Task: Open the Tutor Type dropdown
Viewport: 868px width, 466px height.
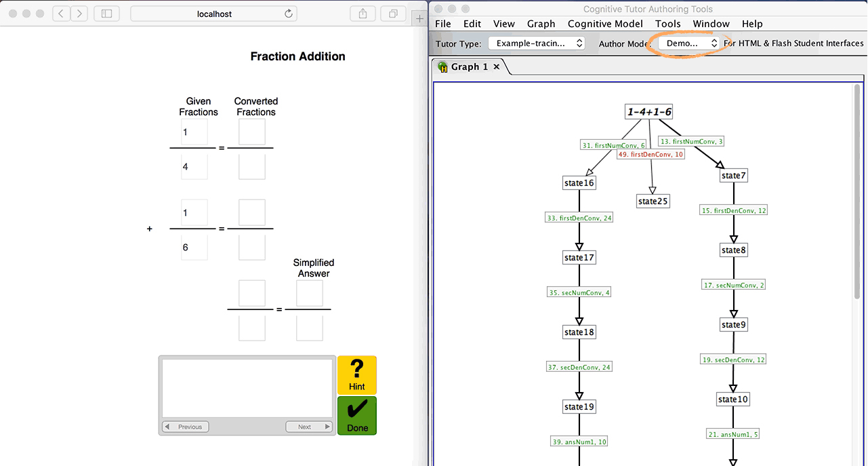Action: pyautogui.click(x=536, y=42)
